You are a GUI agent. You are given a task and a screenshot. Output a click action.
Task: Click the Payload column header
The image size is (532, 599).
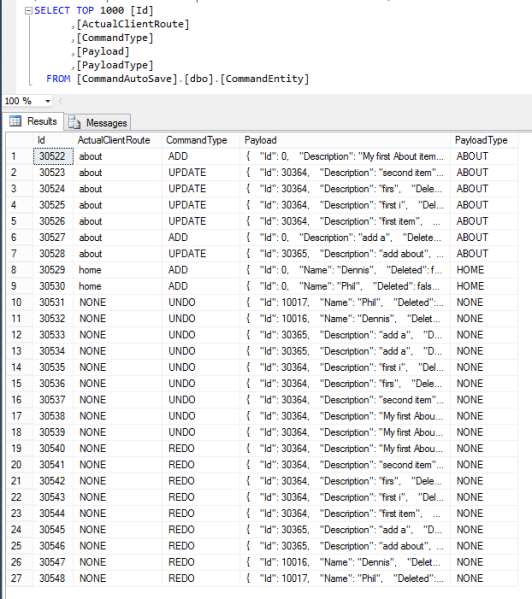(345, 140)
